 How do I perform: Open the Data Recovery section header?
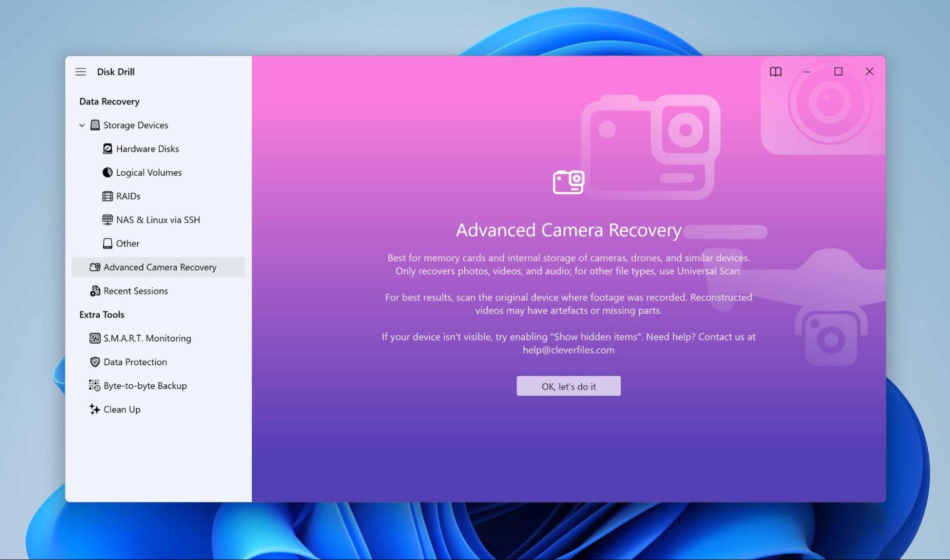click(x=109, y=101)
